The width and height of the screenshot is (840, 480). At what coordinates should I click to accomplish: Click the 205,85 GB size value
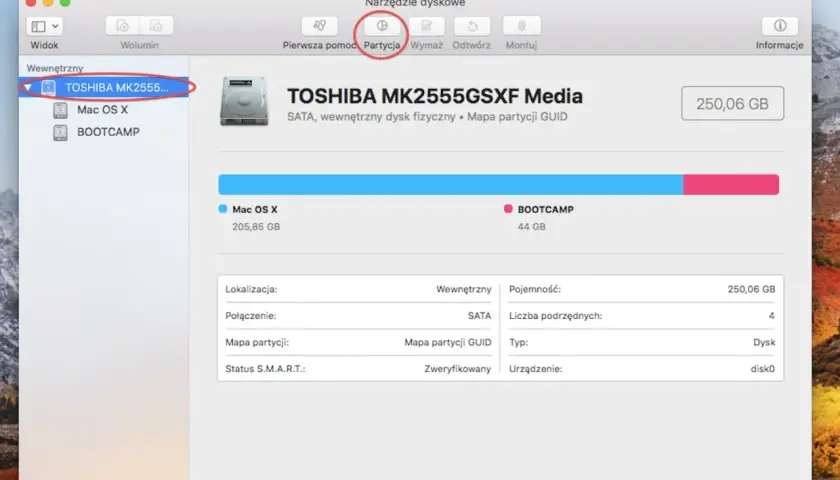pos(256,227)
